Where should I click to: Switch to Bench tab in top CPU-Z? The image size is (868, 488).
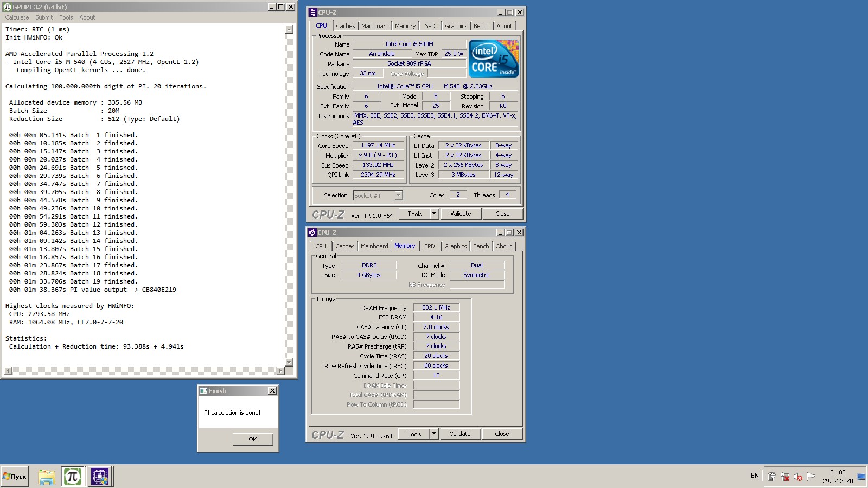(x=481, y=26)
